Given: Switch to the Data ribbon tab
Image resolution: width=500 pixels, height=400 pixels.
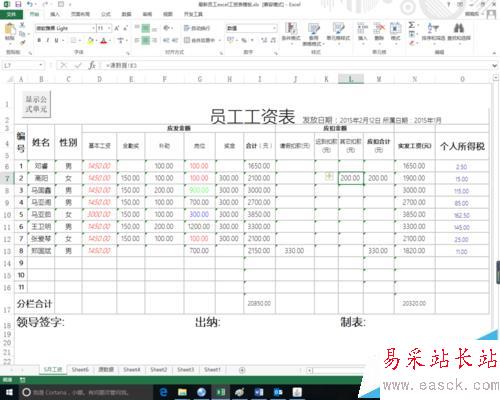Looking at the screenshot, I should click(126, 14).
